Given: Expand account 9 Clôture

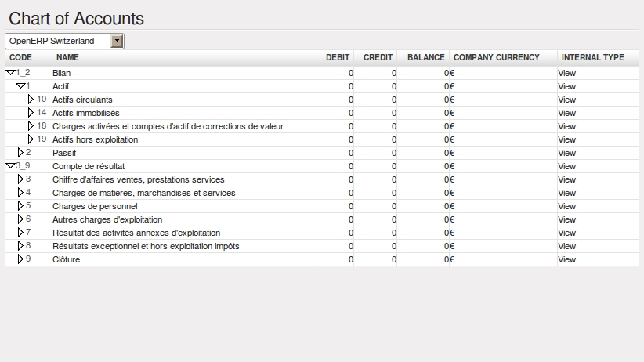Looking at the screenshot, I should click(x=20, y=259).
